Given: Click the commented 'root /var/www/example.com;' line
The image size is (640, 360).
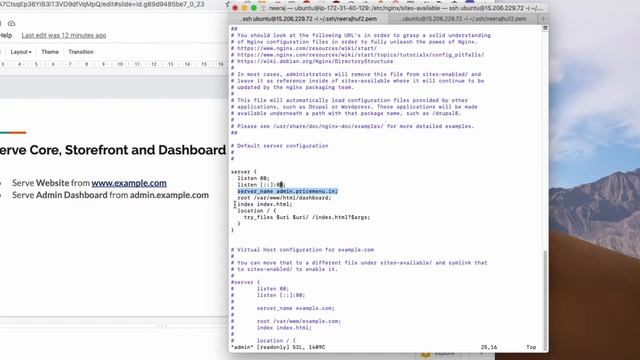Looking at the screenshot, I should click(x=299, y=321).
